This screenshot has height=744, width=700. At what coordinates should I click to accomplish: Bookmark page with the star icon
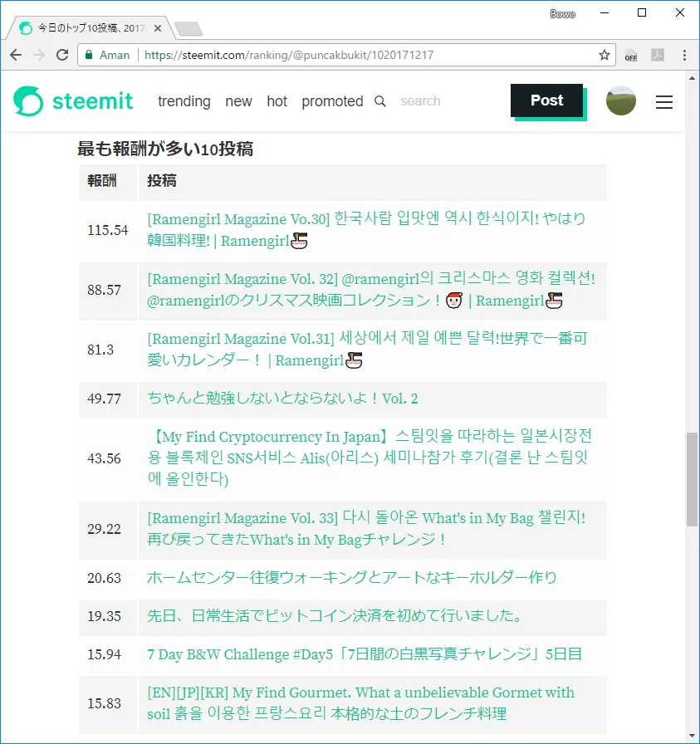(605, 55)
